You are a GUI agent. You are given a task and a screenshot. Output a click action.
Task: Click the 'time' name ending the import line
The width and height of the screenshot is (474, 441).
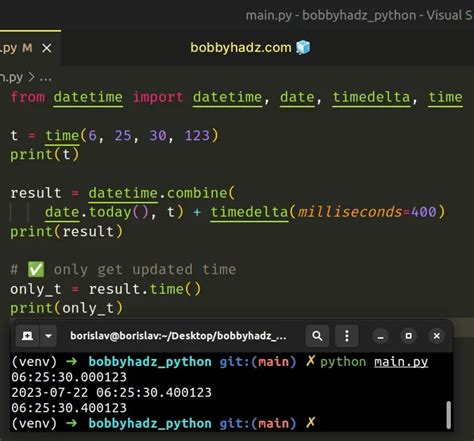click(445, 97)
